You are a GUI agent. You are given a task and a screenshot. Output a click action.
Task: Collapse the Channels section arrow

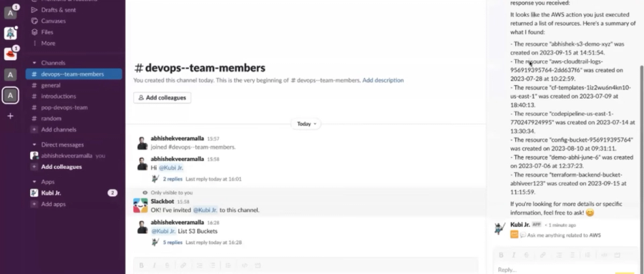point(34,63)
